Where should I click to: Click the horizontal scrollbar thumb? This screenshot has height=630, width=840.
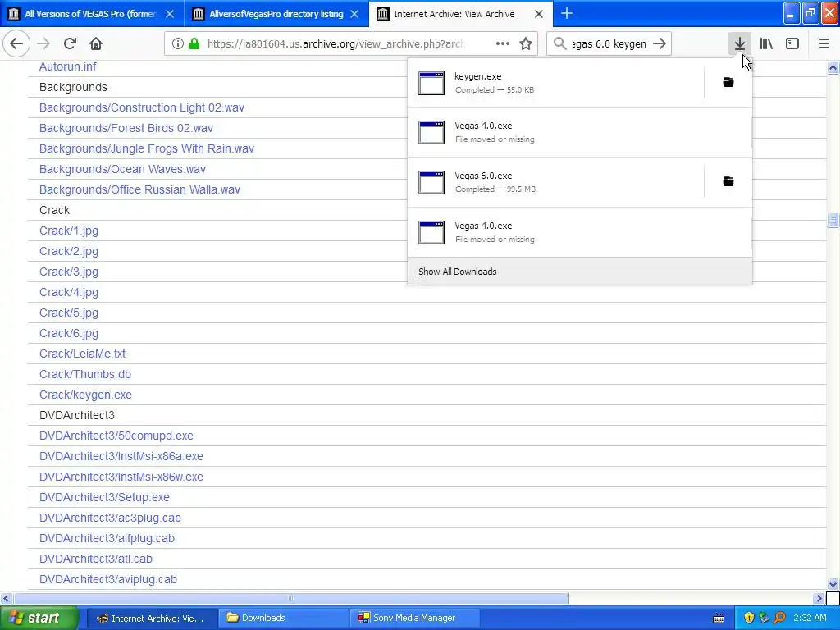[x=291, y=598]
